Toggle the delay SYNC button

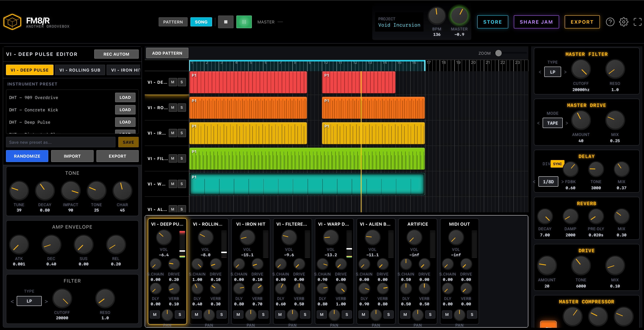click(x=557, y=164)
